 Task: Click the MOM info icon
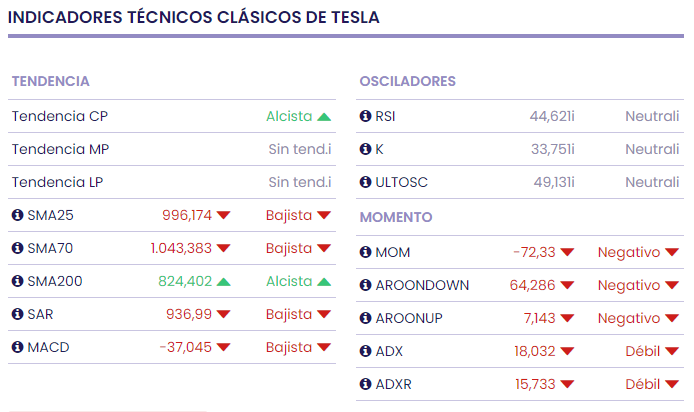tap(365, 252)
